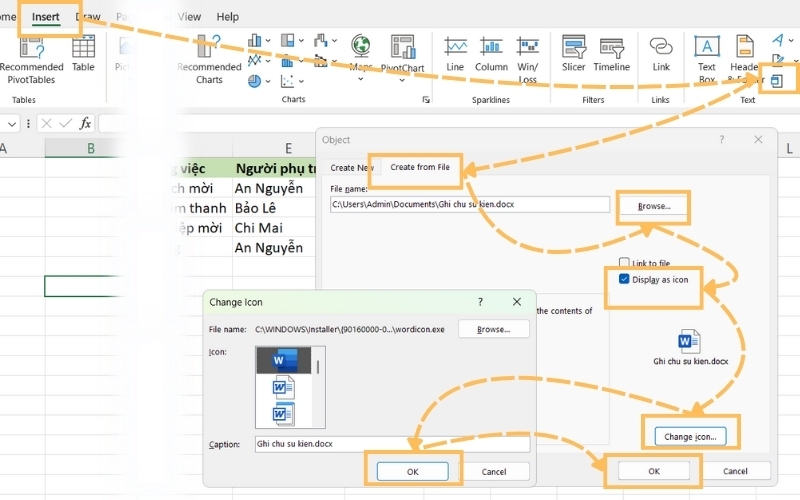The image size is (800, 500).
Task: Open Recommended PivotTables
Action: (31, 60)
